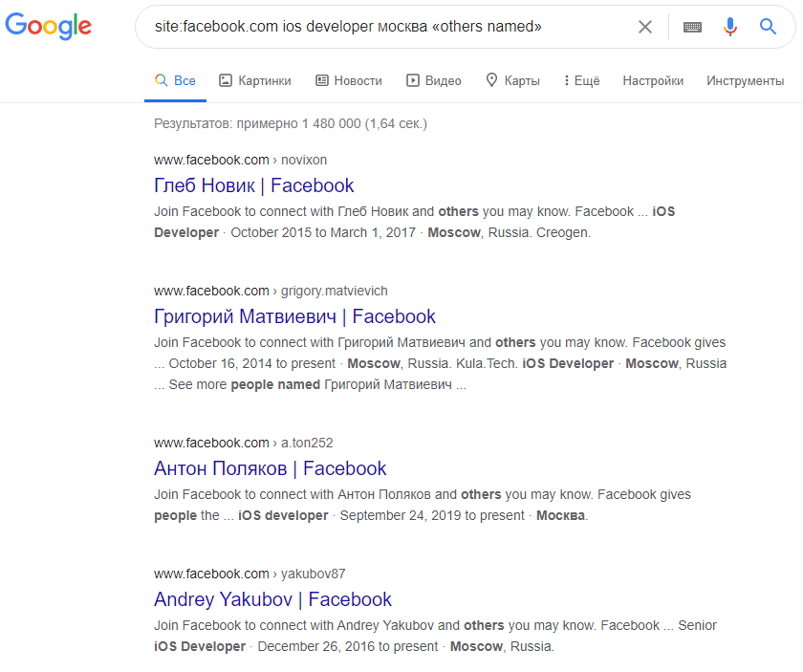Viewport: 803px width, 672px height.
Task: Open Антон Поляков Facebook result
Action: point(270,468)
